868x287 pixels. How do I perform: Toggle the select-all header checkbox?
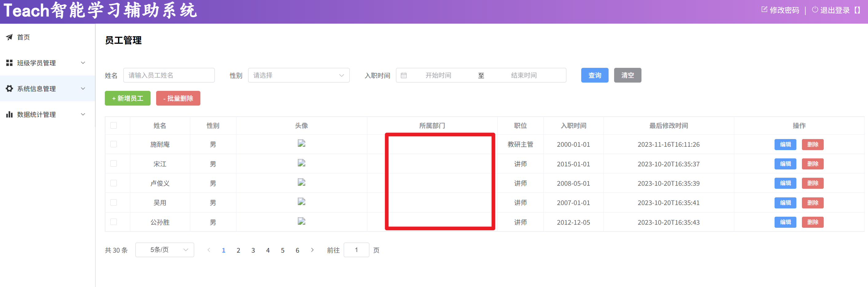pyautogui.click(x=113, y=126)
